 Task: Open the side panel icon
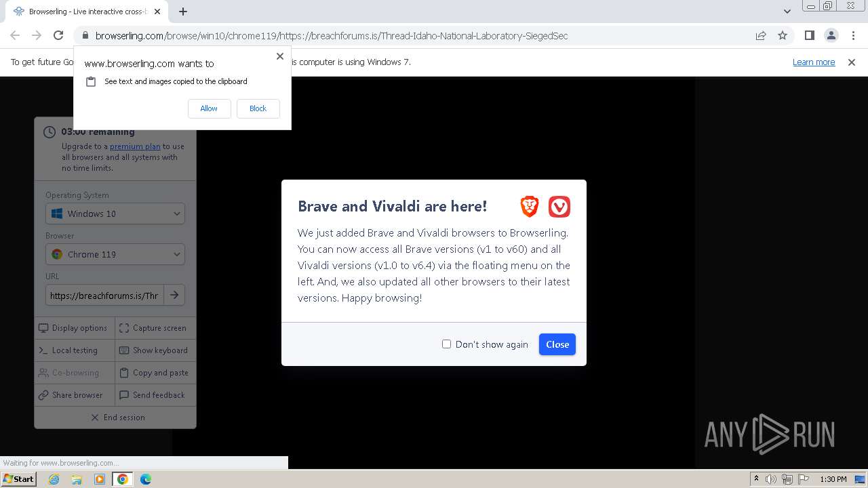click(x=810, y=36)
